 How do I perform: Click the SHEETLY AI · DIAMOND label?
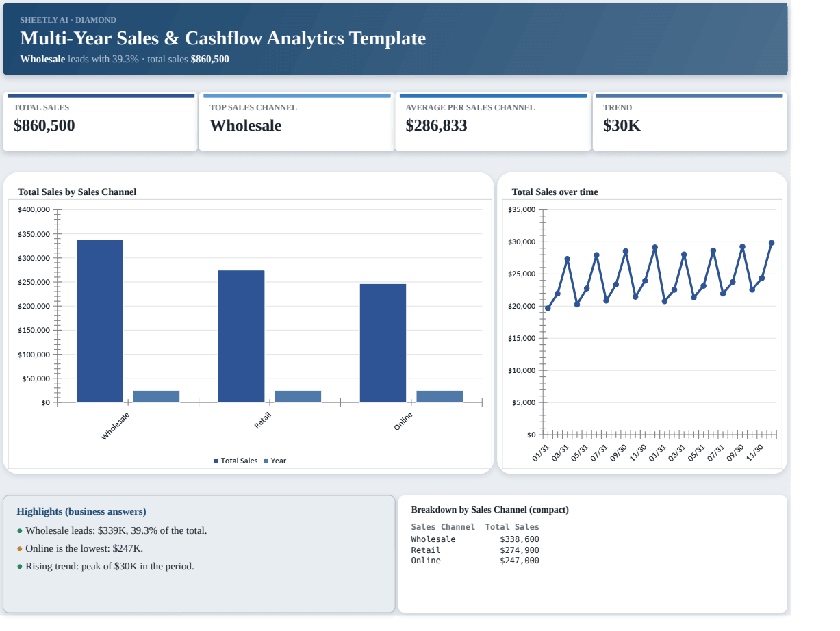point(68,20)
